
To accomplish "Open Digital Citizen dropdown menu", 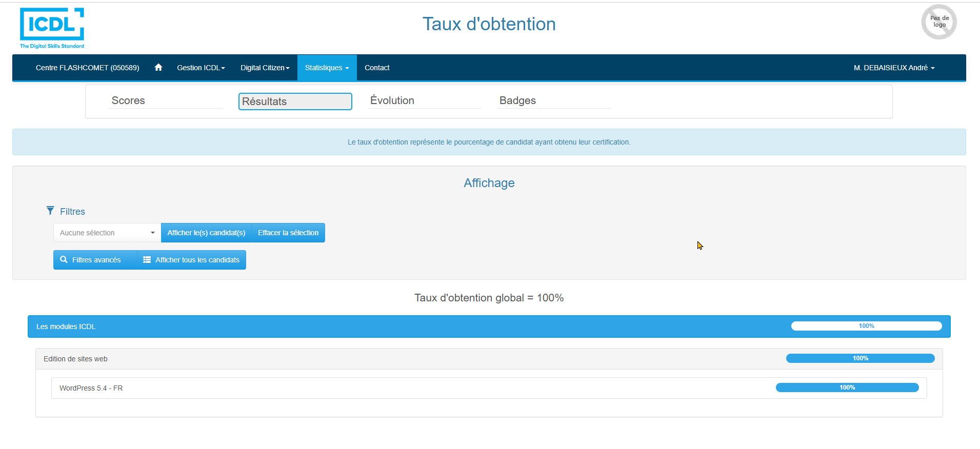I will (265, 68).
